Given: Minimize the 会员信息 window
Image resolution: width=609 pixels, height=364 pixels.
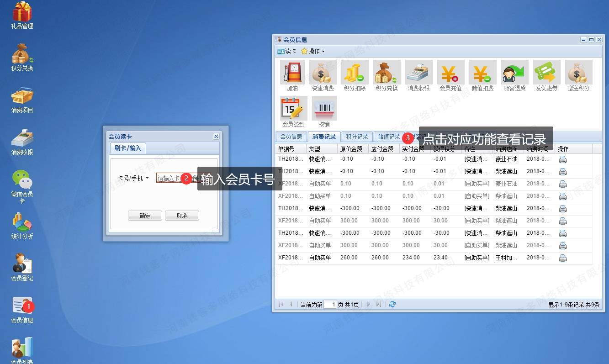Looking at the screenshot, I should 583,40.
